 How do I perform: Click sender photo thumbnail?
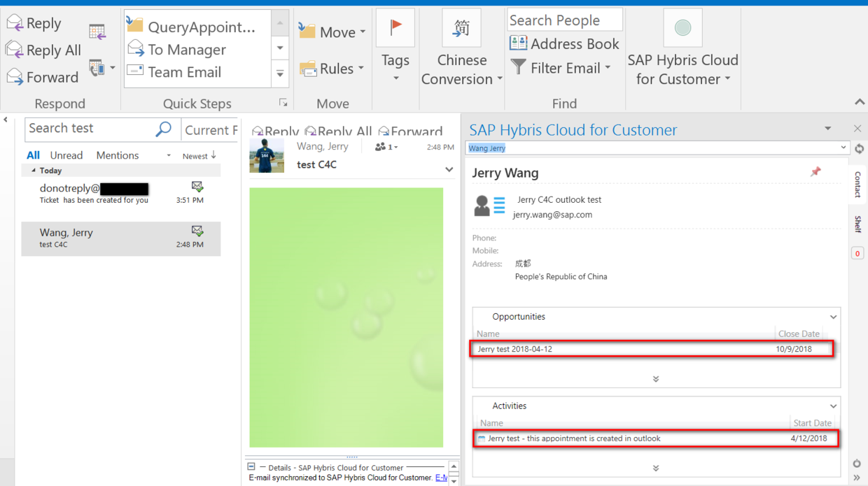(x=267, y=155)
